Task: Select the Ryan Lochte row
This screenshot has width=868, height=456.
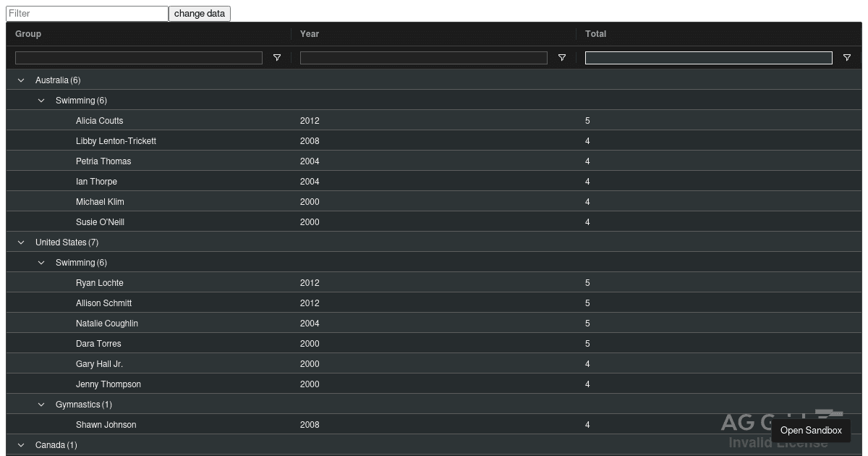Action: point(289,283)
